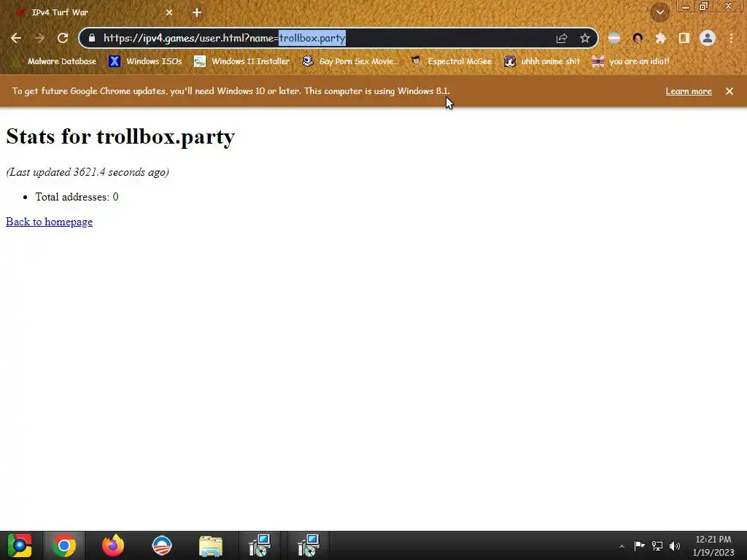
Task: Dismiss the Chrome update warning banner
Action: click(729, 91)
